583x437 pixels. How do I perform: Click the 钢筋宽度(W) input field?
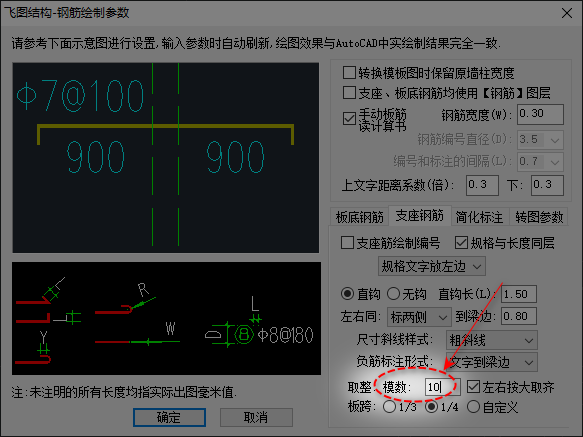click(540, 115)
